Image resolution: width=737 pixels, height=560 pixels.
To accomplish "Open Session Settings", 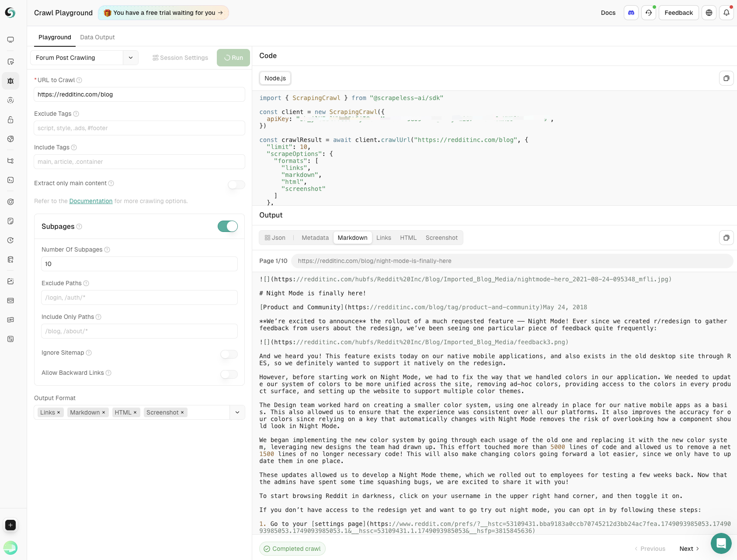I will (x=180, y=58).
